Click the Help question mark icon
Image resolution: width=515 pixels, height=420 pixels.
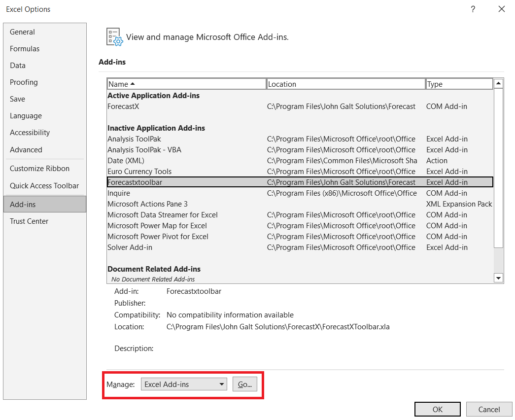tap(473, 9)
